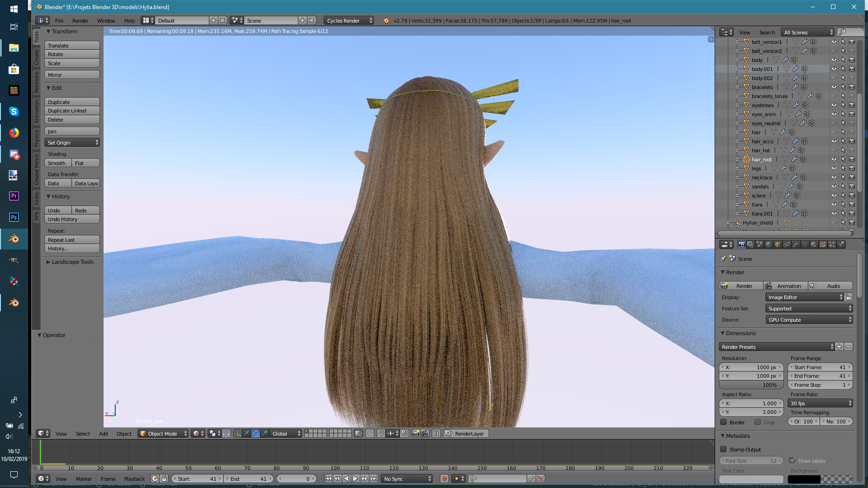Viewport: 868px width, 488px height.
Task: Click the pause render preview icon
Action: [436, 433]
